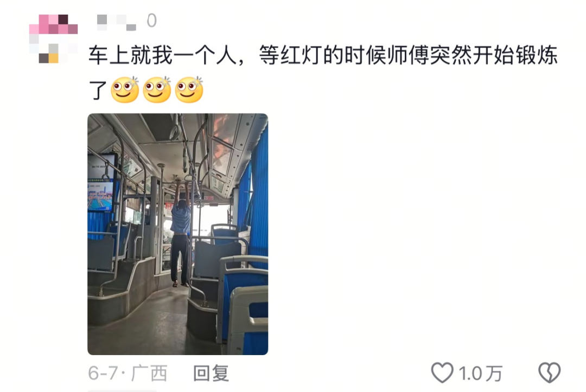The image size is (586, 392).
Task: Click the 6-7 comment date
Action: coord(103,374)
